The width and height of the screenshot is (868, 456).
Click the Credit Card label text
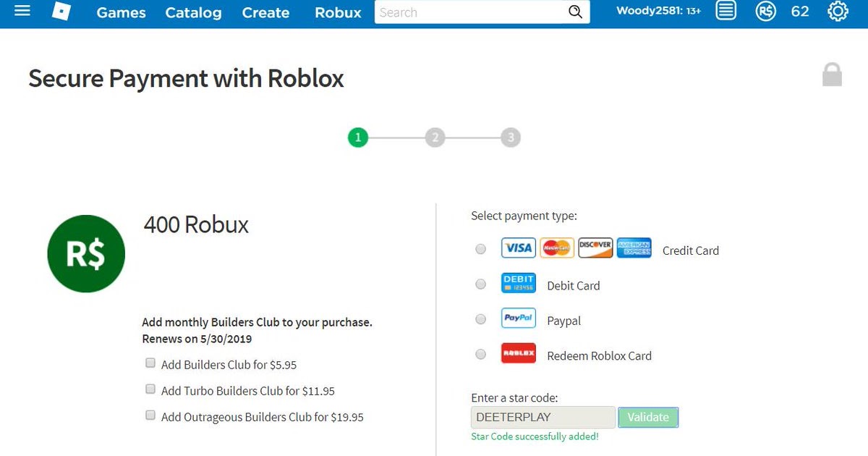691,250
